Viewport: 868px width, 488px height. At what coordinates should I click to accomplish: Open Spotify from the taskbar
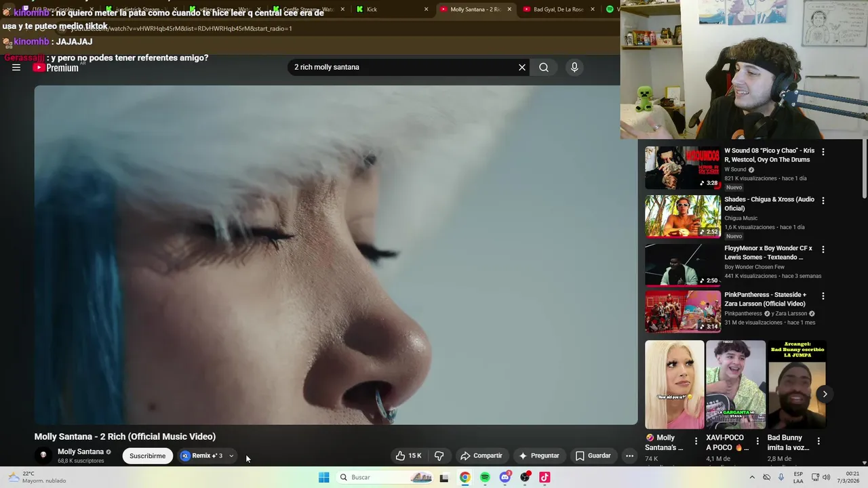(485, 477)
